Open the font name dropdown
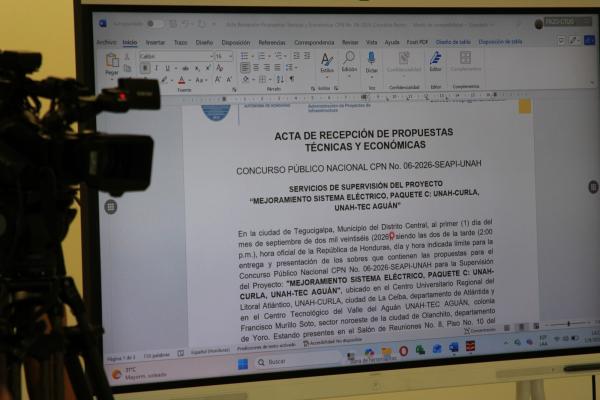The width and height of the screenshot is (600, 400). (x=211, y=56)
